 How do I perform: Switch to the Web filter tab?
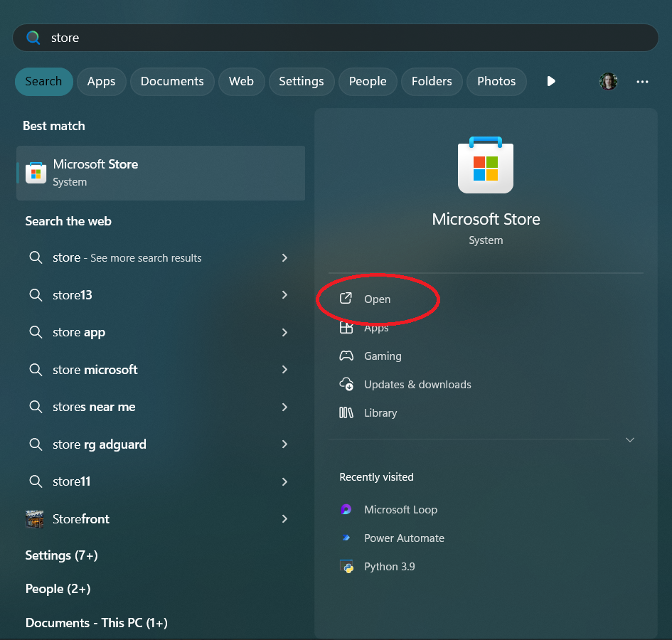click(x=241, y=82)
